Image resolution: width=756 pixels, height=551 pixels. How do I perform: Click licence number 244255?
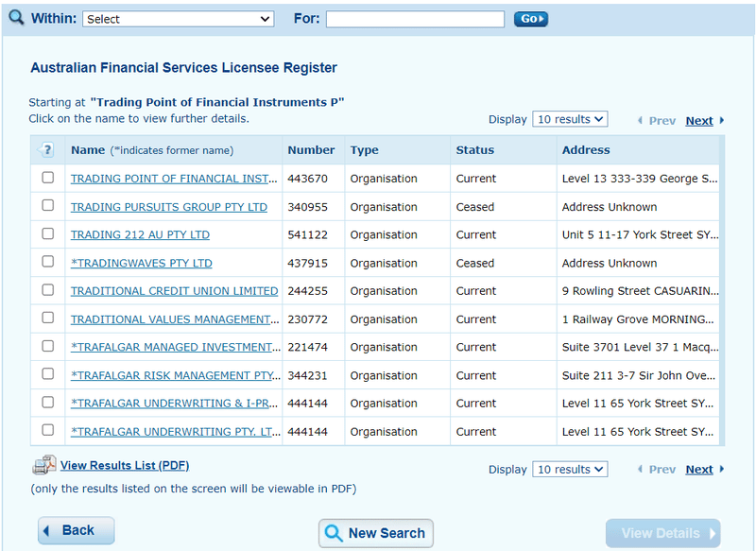click(x=308, y=291)
